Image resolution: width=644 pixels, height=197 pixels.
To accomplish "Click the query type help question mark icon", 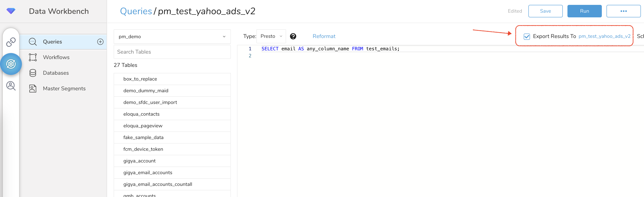I will click(293, 36).
